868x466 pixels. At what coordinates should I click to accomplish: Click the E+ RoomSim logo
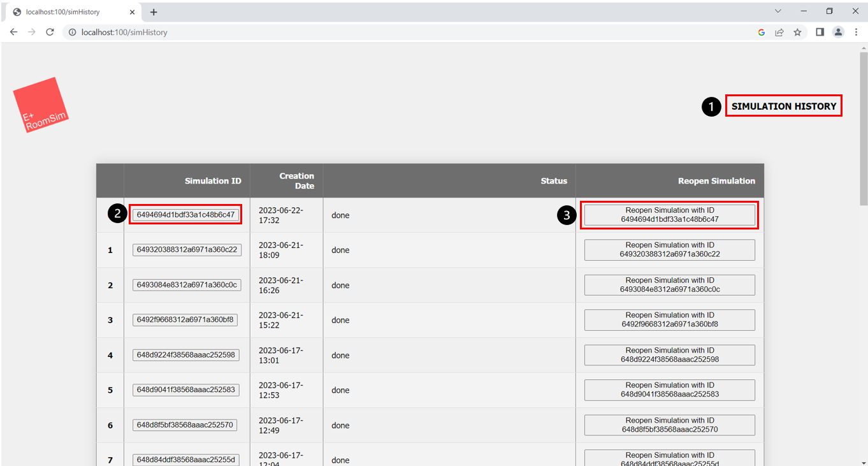[40, 105]
